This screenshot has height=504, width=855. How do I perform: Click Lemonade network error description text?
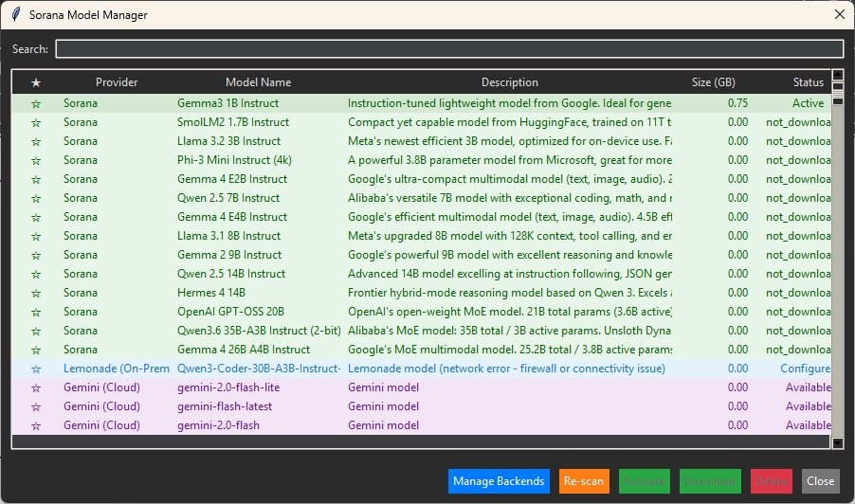click(x=506, y=369)
